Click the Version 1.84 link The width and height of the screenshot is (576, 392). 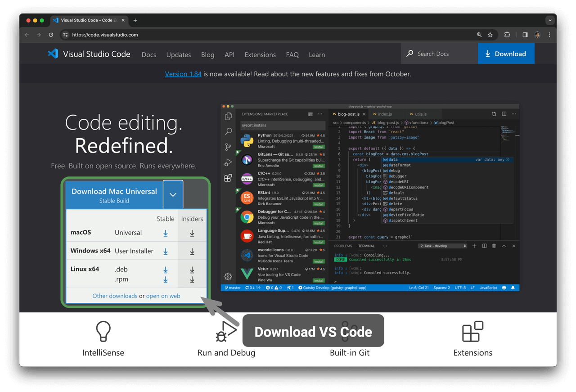[x=183, y=74]
